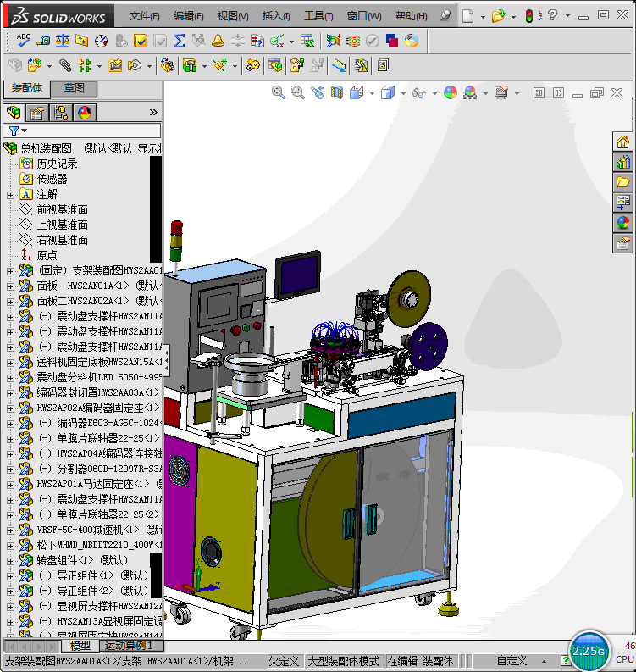Switch to the 运动算例1 tab
This screenshot has width=636, height=672.
coord(129,645)
